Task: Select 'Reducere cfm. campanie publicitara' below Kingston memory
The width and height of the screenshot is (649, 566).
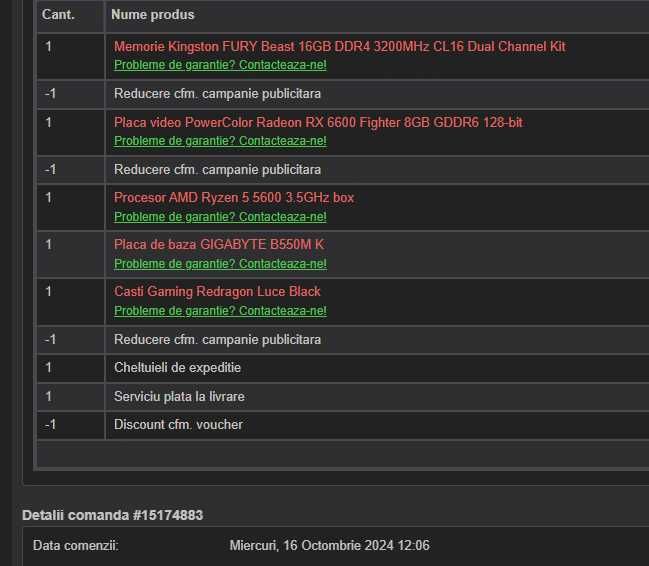Action: click(217, 94)
